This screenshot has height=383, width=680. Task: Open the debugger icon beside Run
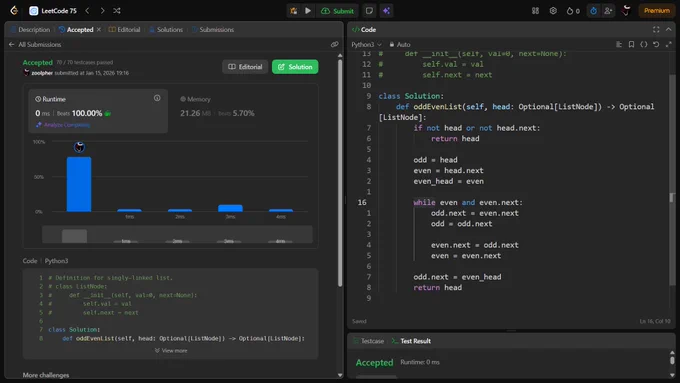tap(294, 11)
